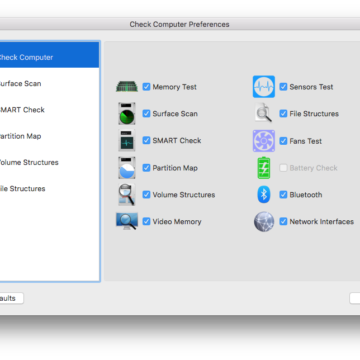Viewport: 360px width, 360px height.
Task: Disable the Sensors Test checkbox
Action: (283, 87)
